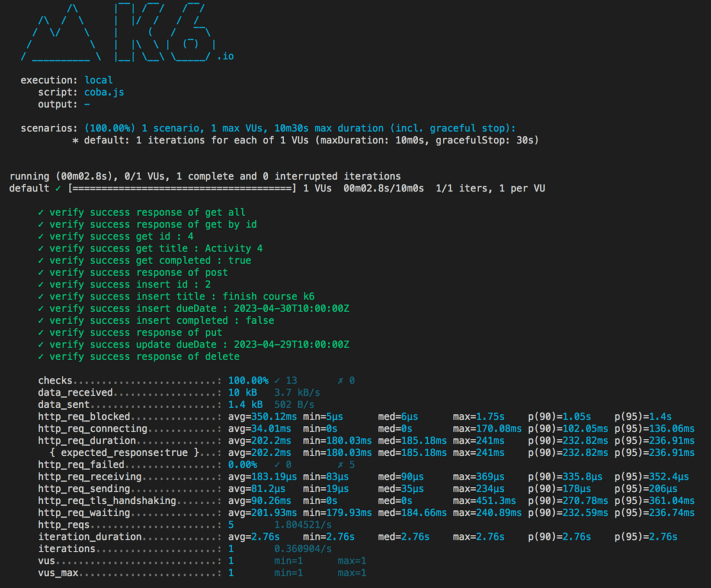Click the "3.7 kB/s" receive rate
The height and width of the screenshot is (588, 711).
[297, 392]
